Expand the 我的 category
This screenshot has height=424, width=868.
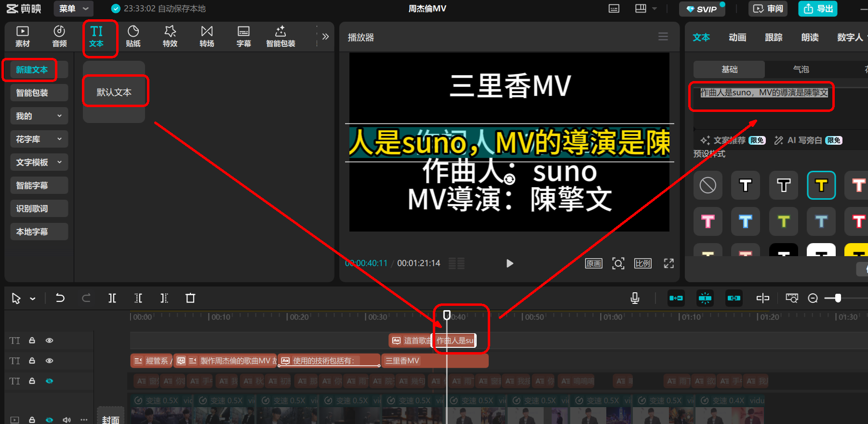tap(39, 116)
